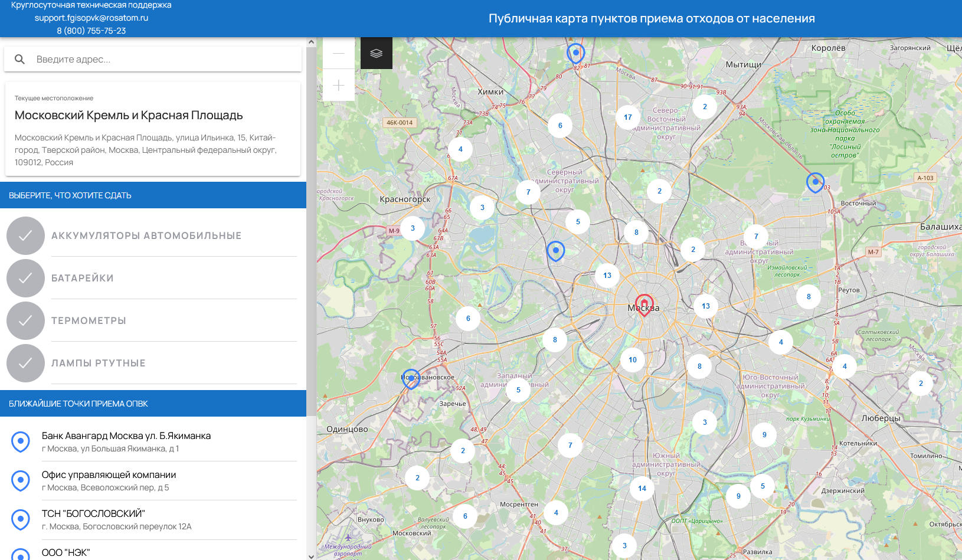
Task: Zoom in the map with plus button
Action: (x=339, y=86)
